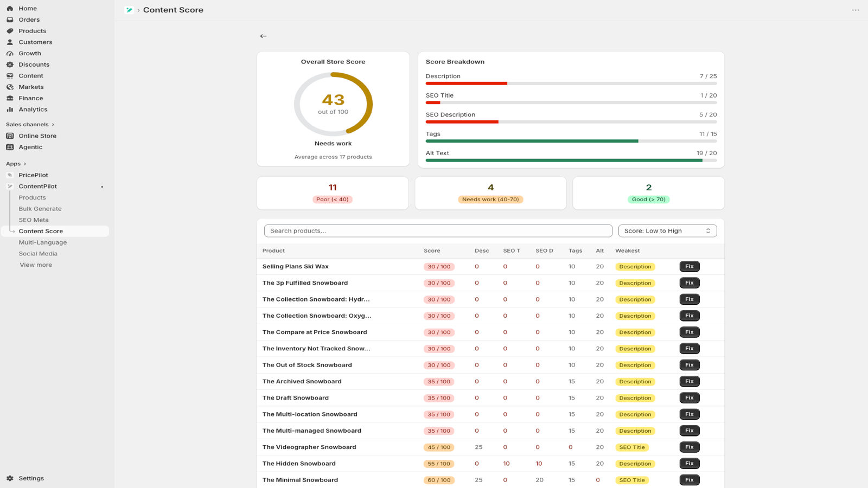Open the SEO Meta submenu item
Image resolution: width=868 pixels, height=488 pixels.
point(34,220)
